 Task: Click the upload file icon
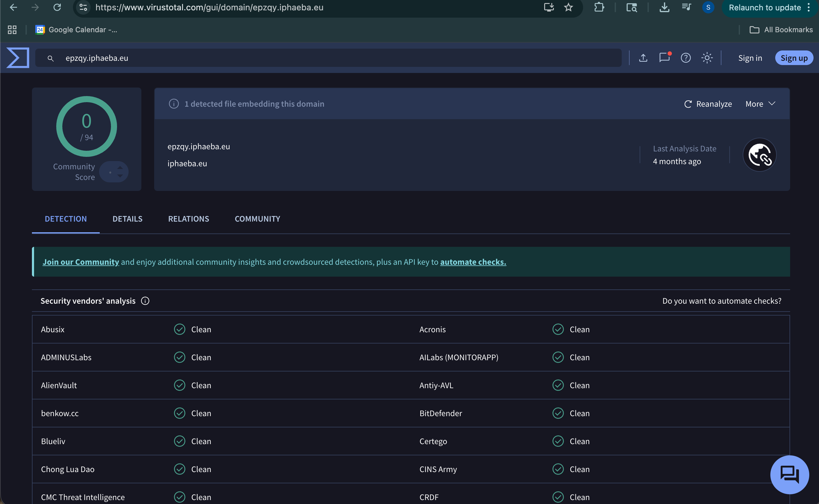click(x=643, y=58)
